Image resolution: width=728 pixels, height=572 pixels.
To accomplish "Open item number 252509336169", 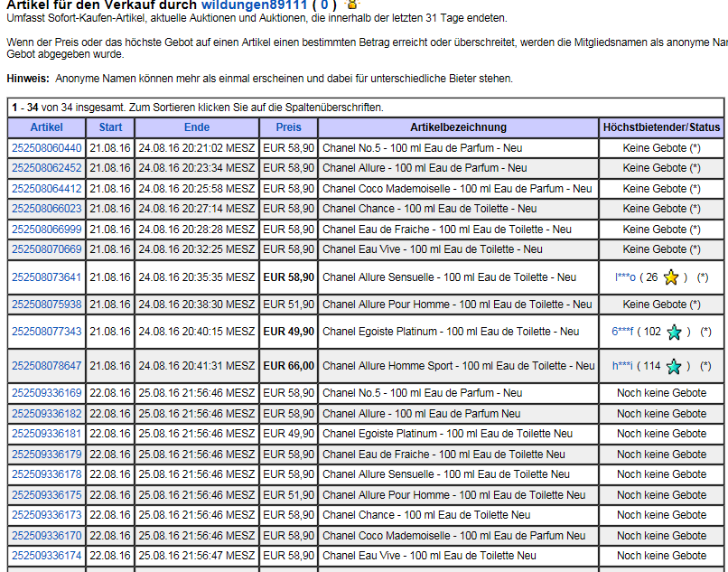I will [x=46, y=393].
